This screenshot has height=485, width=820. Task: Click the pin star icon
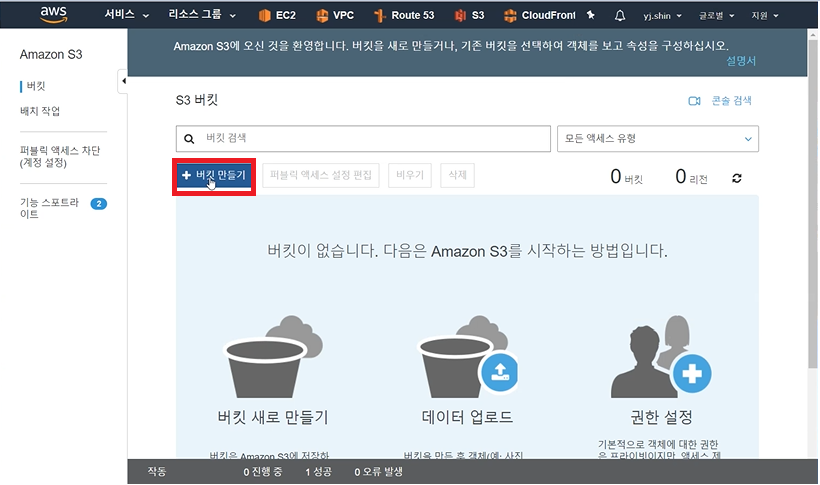(590, 15)
